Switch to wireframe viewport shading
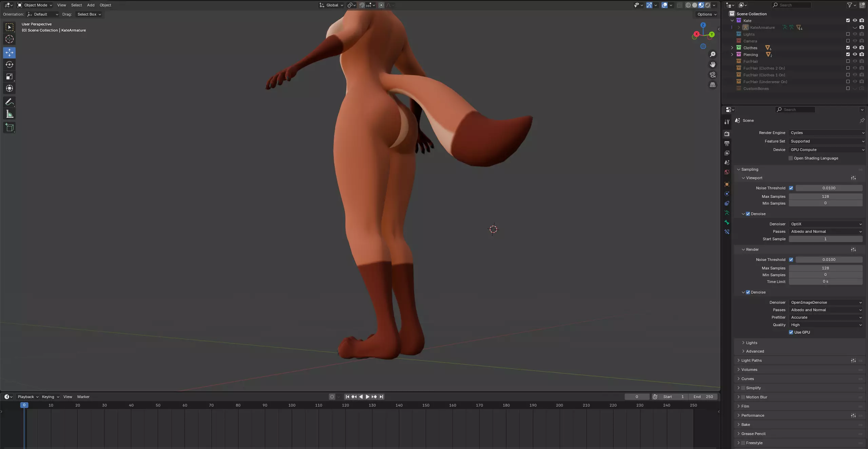Viewport: 868px width, 449px height. tap(688, 5)
